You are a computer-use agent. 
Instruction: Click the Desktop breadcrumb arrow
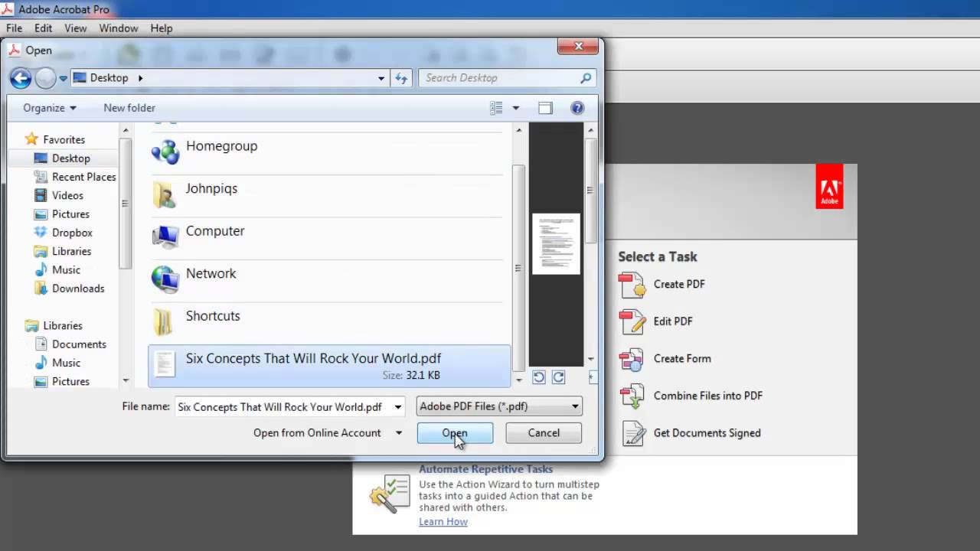[x=140, y=77]
